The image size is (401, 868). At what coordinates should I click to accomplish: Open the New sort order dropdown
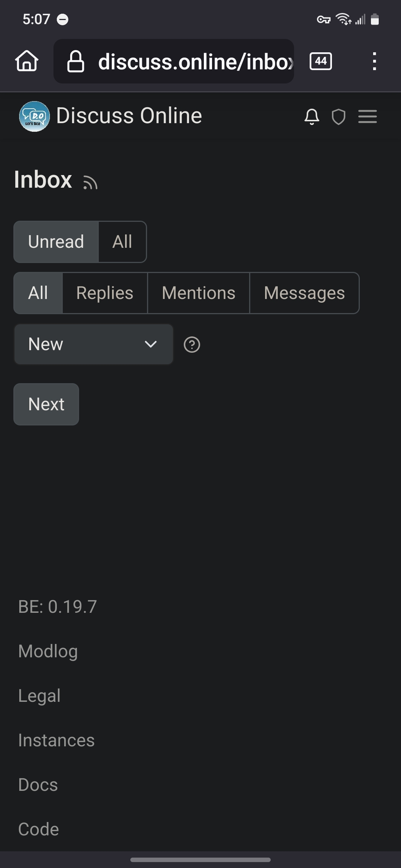pos(94,344)
